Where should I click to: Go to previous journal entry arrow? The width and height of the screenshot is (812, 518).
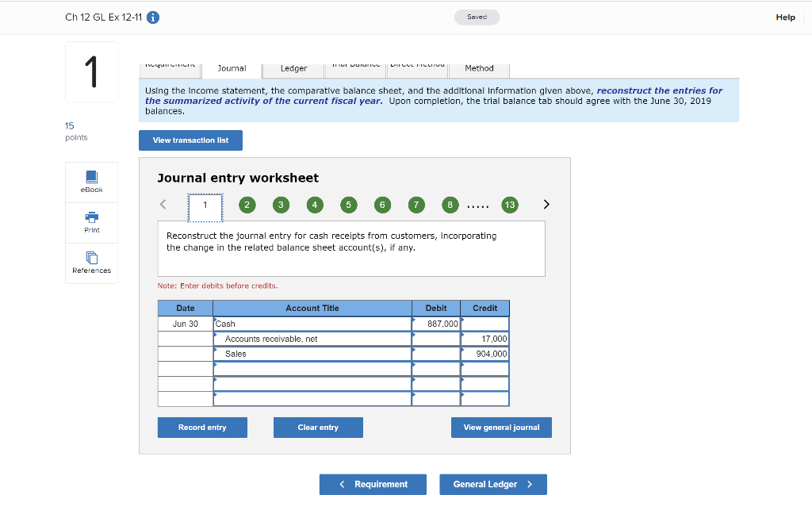163,205
